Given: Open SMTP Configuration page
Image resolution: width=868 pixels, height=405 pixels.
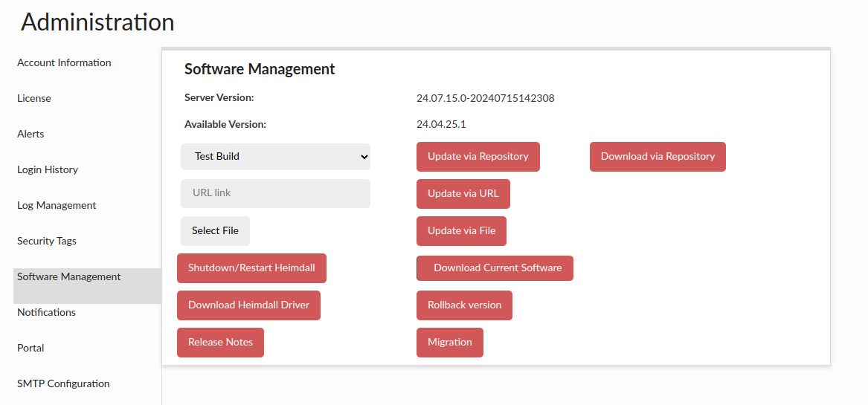Looking at the screenshot, I should [63, 384].
